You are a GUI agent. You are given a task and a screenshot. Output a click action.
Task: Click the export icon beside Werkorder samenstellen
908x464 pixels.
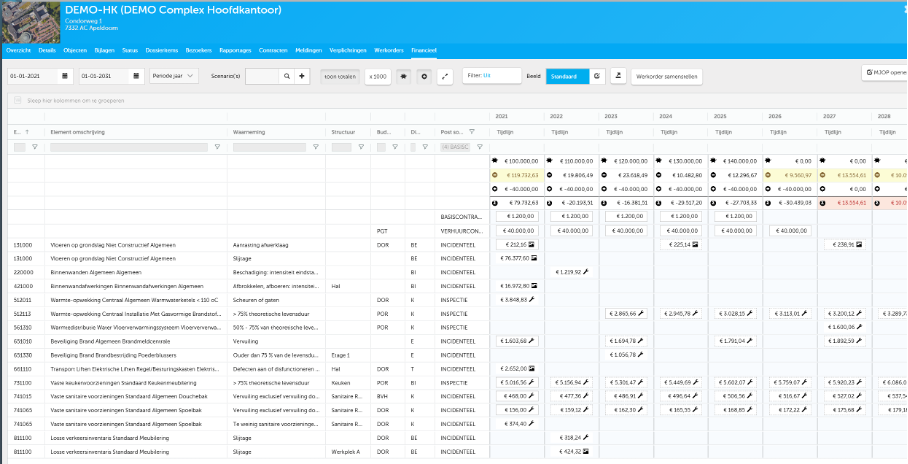click(x=618, y=76)
